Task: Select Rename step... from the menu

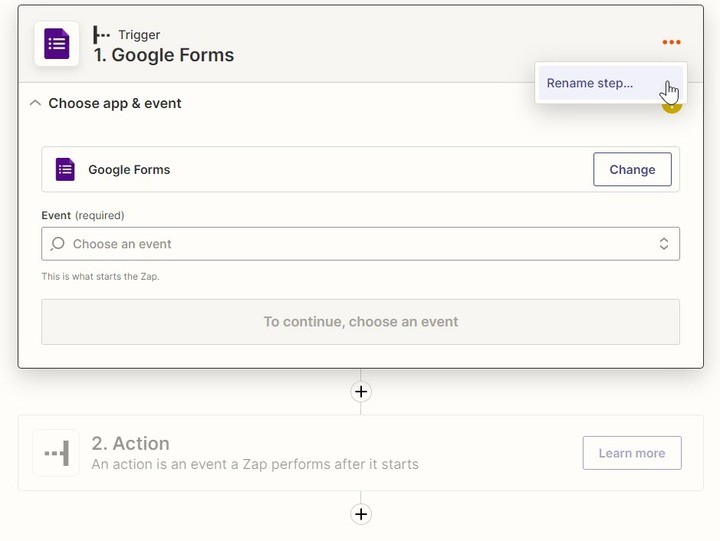Action: (x=611, y=83)
